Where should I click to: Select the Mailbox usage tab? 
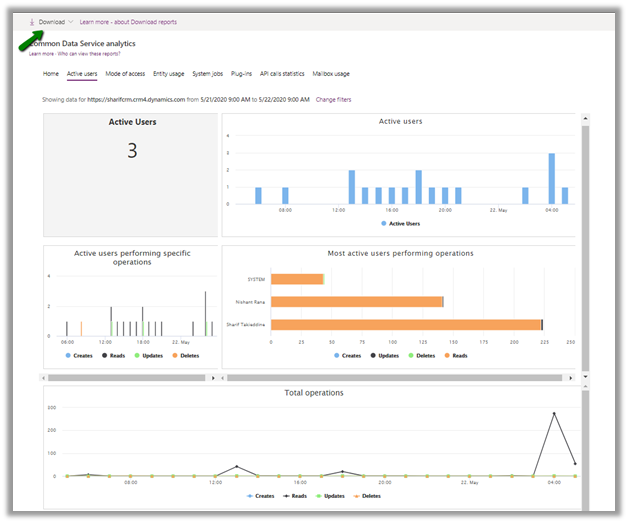click(x=331, y=74)
